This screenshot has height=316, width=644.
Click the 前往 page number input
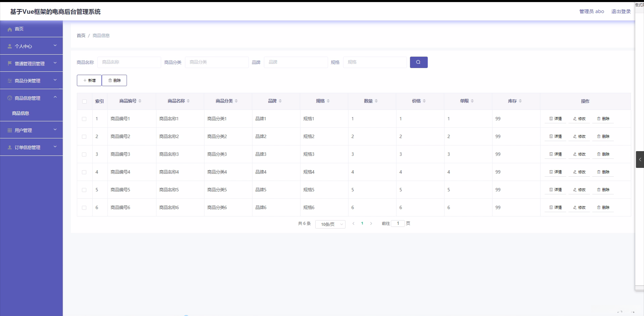point(398,224)
